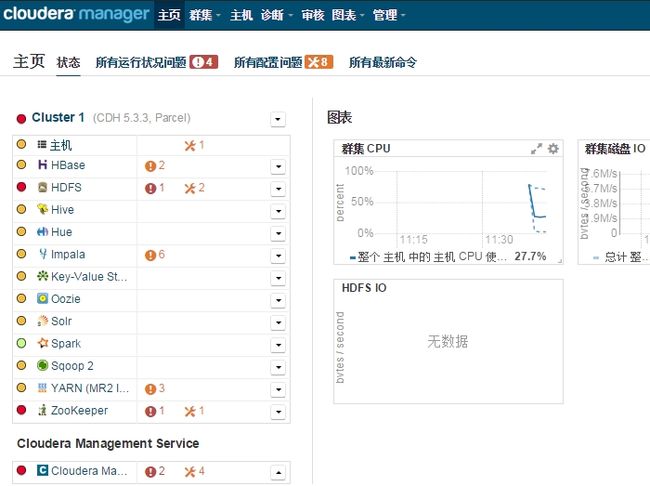Screen dimensions: 650x486
Task: Open the Cluster 1 actions dropdown
Action: click(x=278, y=119)
